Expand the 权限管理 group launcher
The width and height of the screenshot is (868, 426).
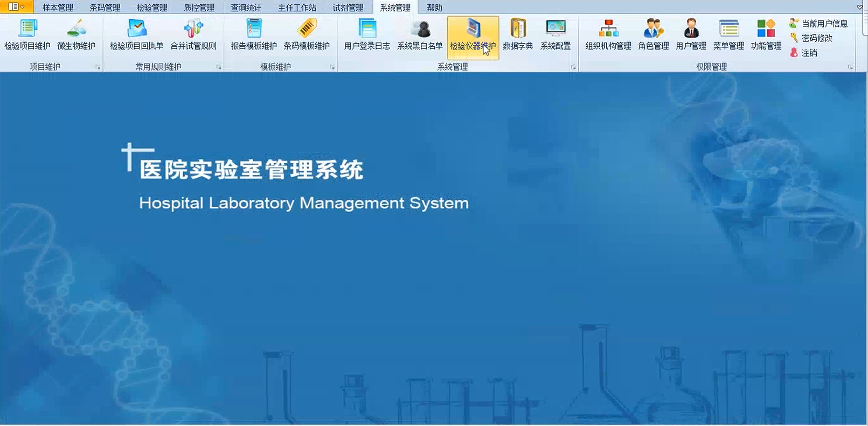pos(850,67)
